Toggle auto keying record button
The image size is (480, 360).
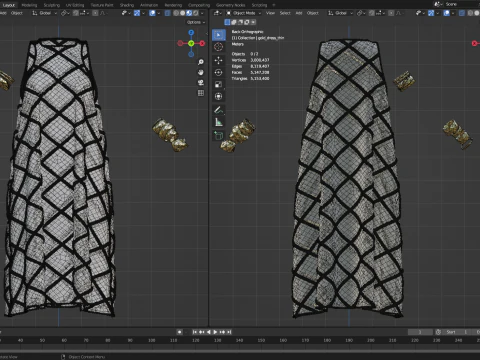[x=180, y=332]
